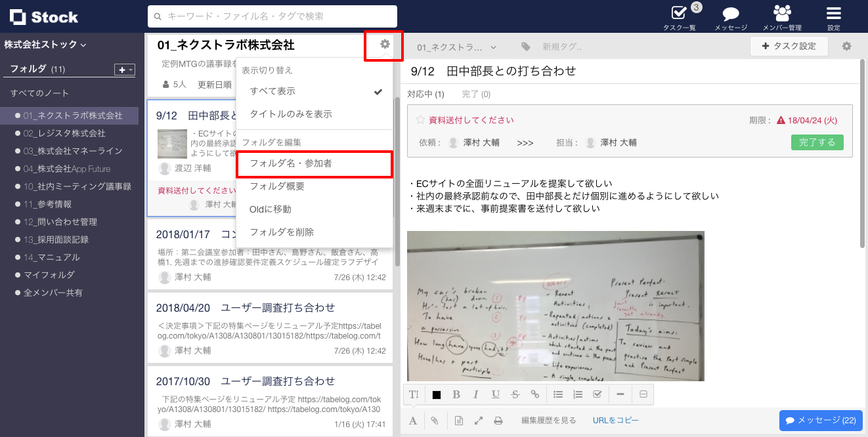Viewport: 868px width, 437px height.
Task: Insert a hyperlink using the chain link icon
Action: pos(535,394)
